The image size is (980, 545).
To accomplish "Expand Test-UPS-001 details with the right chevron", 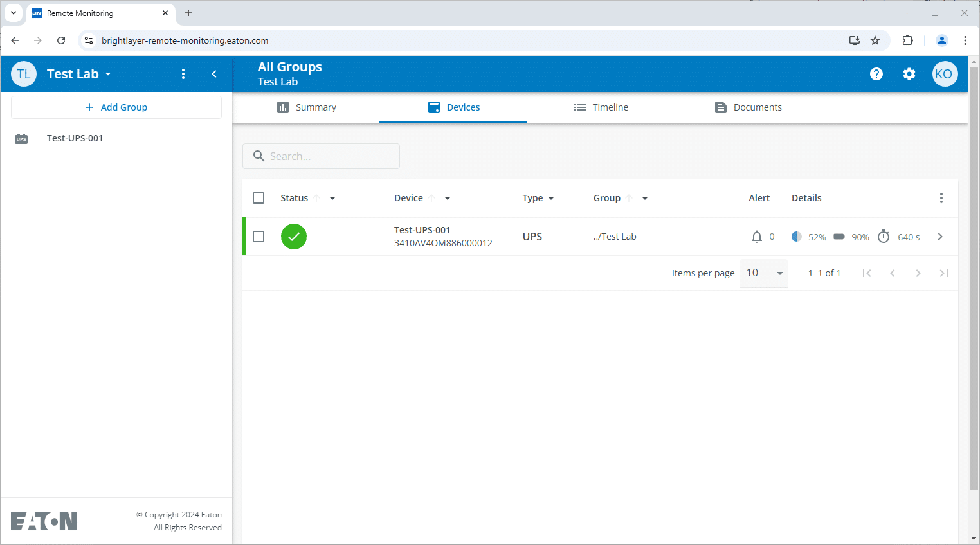I will [940, 237].
